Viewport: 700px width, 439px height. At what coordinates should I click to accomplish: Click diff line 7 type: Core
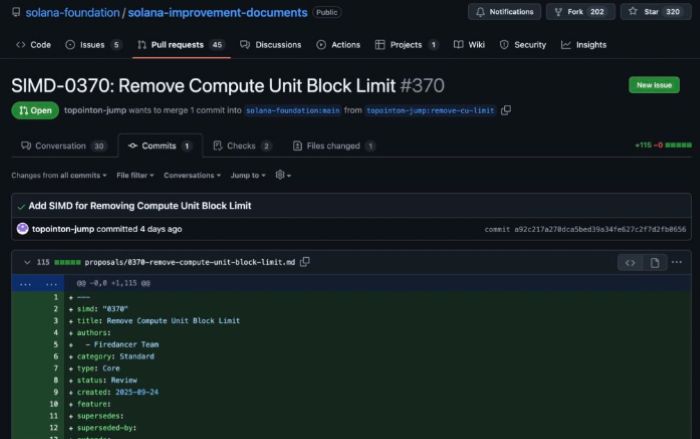[98, 368]
